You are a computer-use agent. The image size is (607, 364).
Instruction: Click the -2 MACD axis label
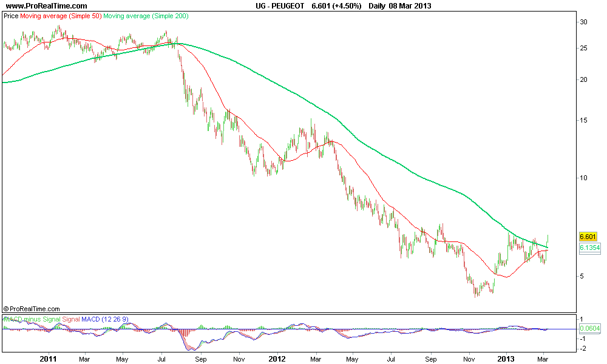(x=583, y=349)
